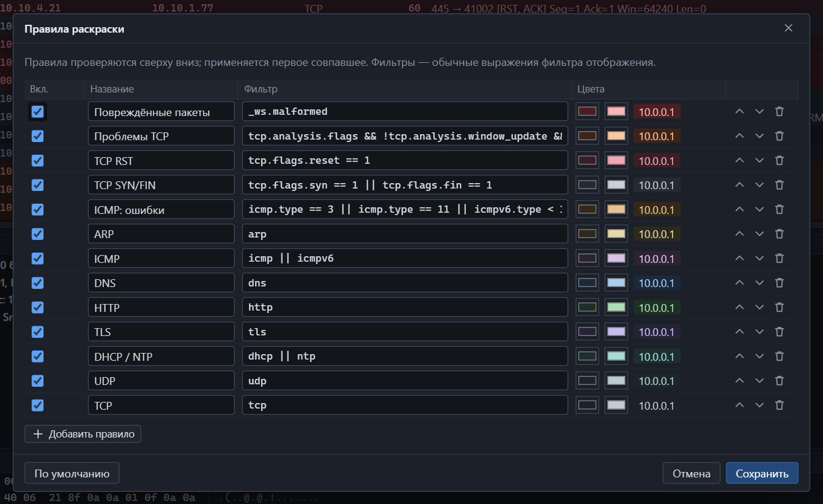This screenshot has width=823, height=504.
Task: Disable the DNS rule checkbox
Action: click(x=37, y=283)
